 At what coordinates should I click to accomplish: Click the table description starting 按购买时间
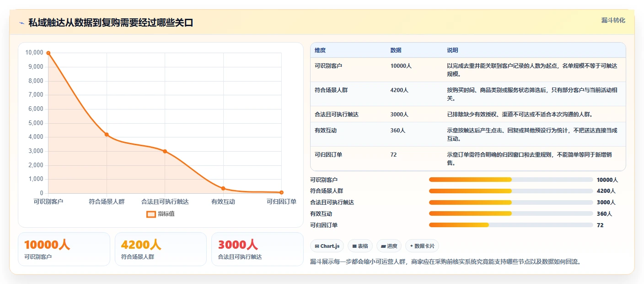(x=532, y=94)
